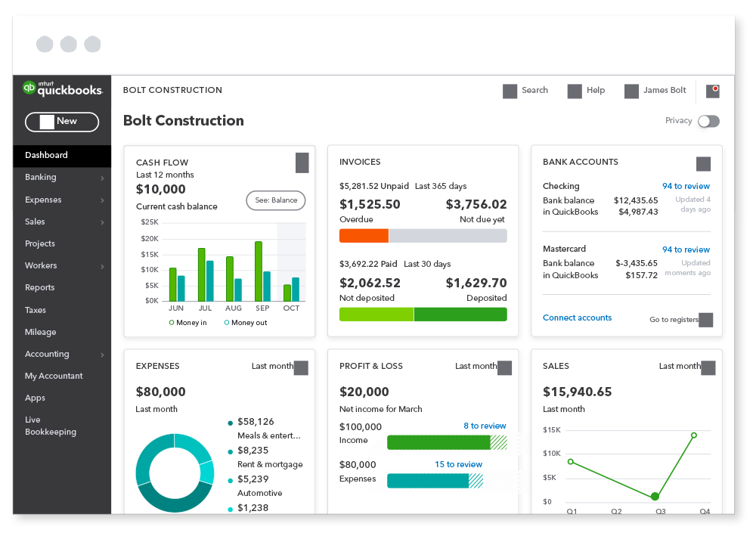Viewport: 756px width, 533px height.
Task: Expand the Banking sidebar submenu chevron
Action: pyautogui.click(x=102, y=178)
